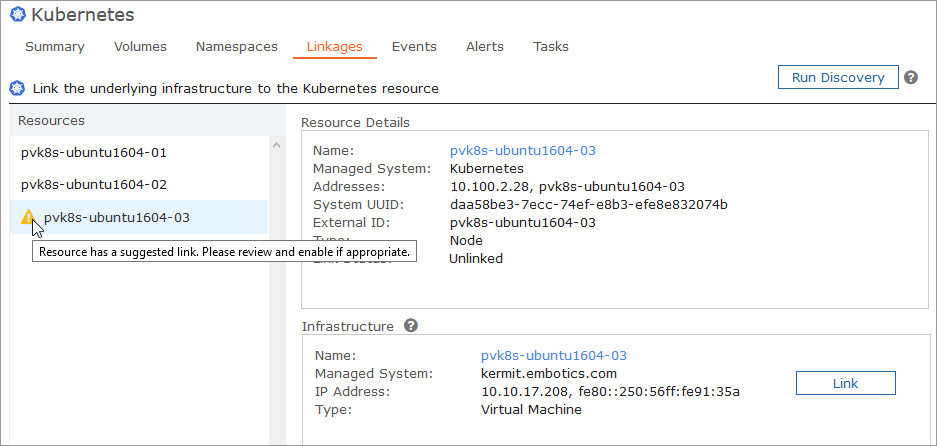Click the Link button for the infrastructure VM
Screen dimensions: 937x446
click(846, 383)
